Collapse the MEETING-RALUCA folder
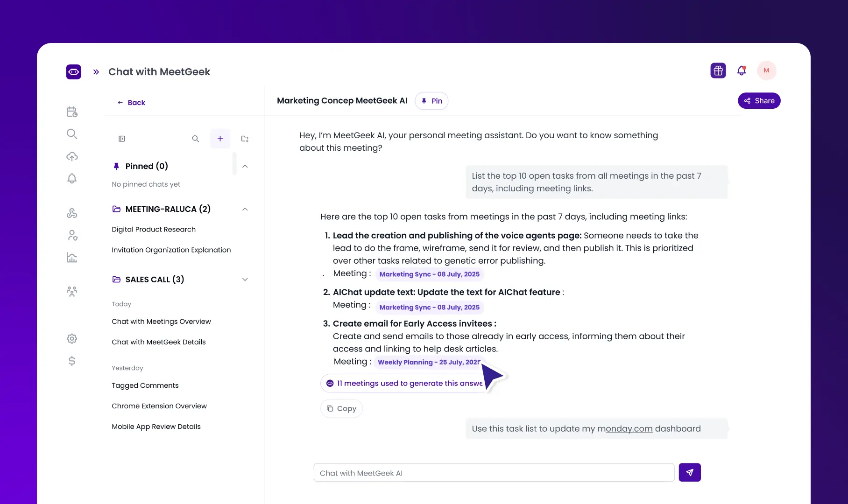 tap(245, 209)
